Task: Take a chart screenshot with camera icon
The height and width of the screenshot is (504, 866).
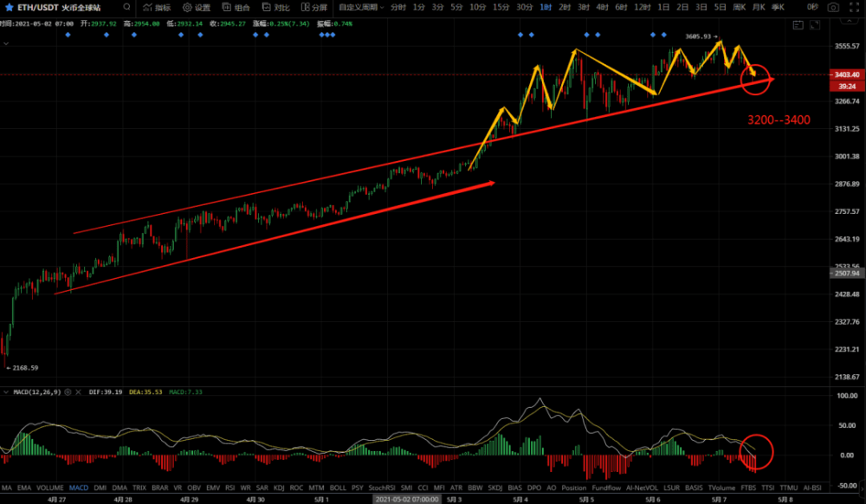Action: pos(832,7)
